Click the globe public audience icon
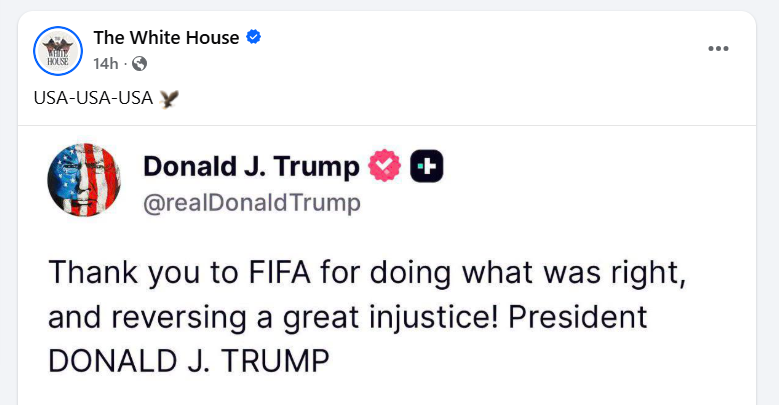 (x=140, y=64)
